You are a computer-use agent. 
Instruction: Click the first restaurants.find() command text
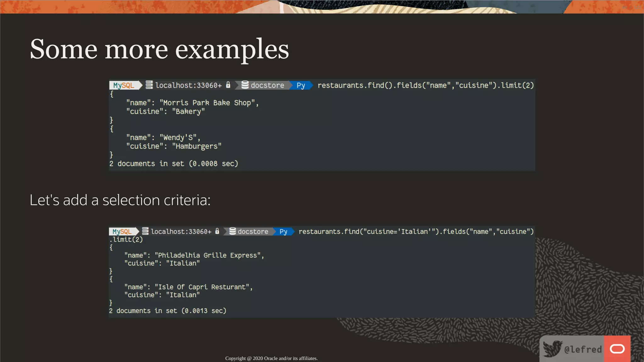click(x=425, y=85)
